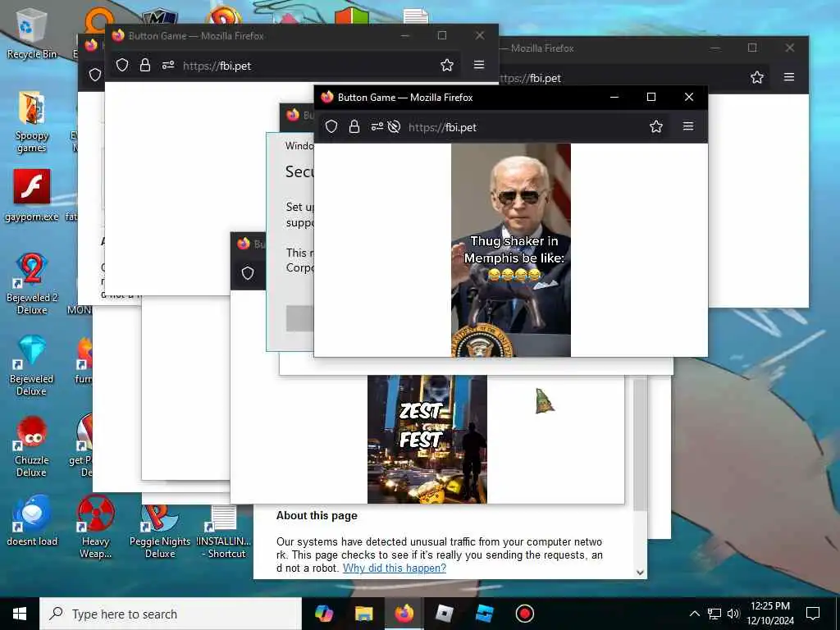Click padlock site info icon in front Firefox window

[x=354, y=126]
